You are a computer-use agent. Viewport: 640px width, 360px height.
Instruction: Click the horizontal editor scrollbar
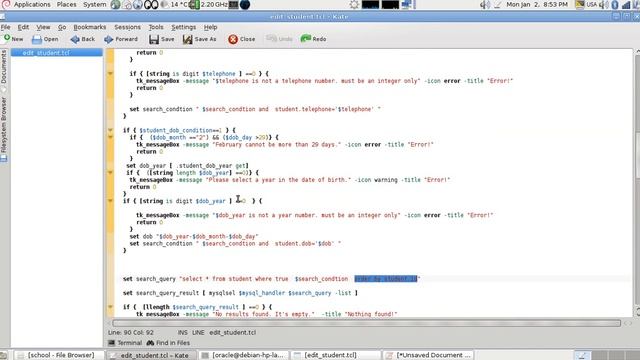(367, 323)
